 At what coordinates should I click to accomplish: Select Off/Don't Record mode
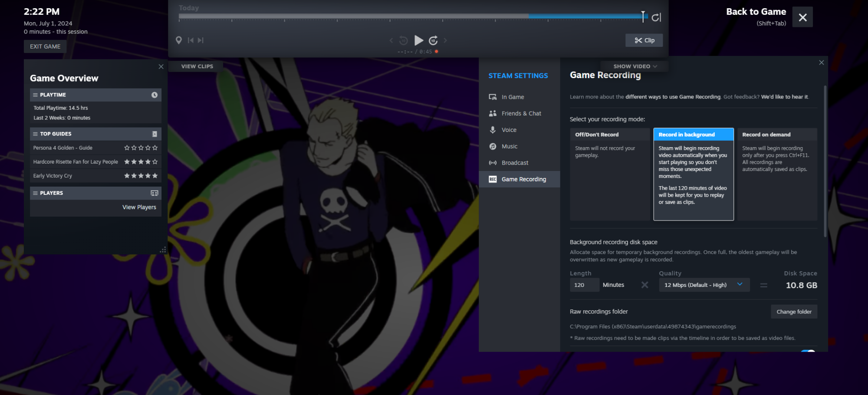coord(610,174)
